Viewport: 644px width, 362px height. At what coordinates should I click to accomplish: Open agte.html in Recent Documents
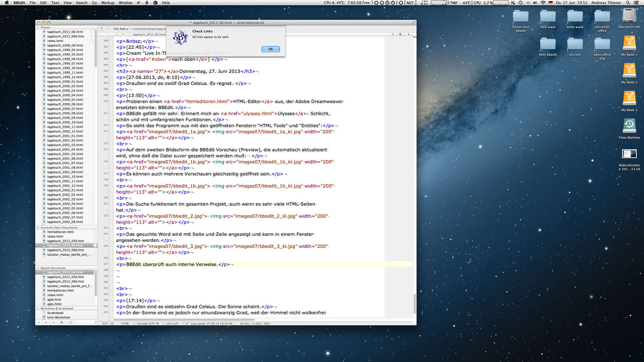tap(54, 299)
